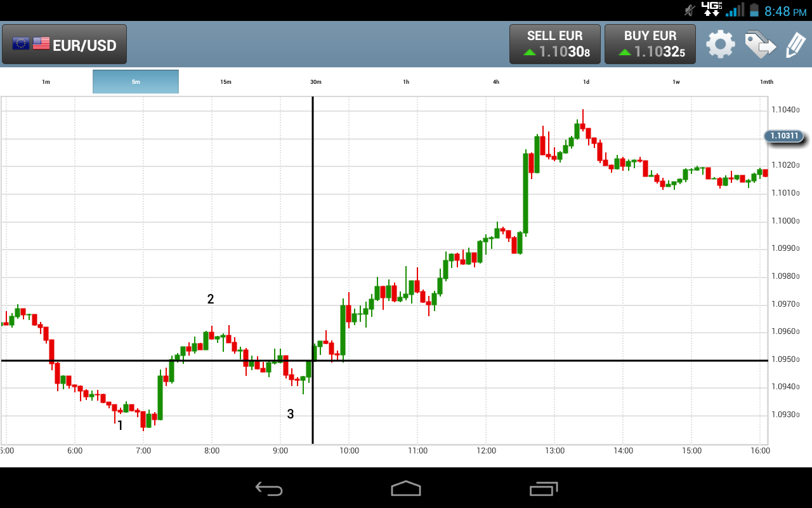Tap the 12:00 time axis label

click(486, 451)
